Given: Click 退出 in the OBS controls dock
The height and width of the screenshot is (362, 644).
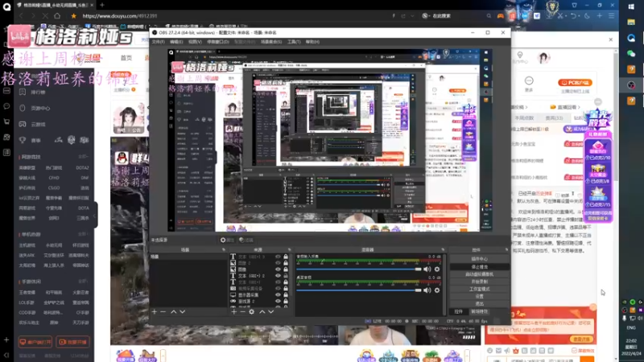Looking at the screenshot, I should 479,304.
